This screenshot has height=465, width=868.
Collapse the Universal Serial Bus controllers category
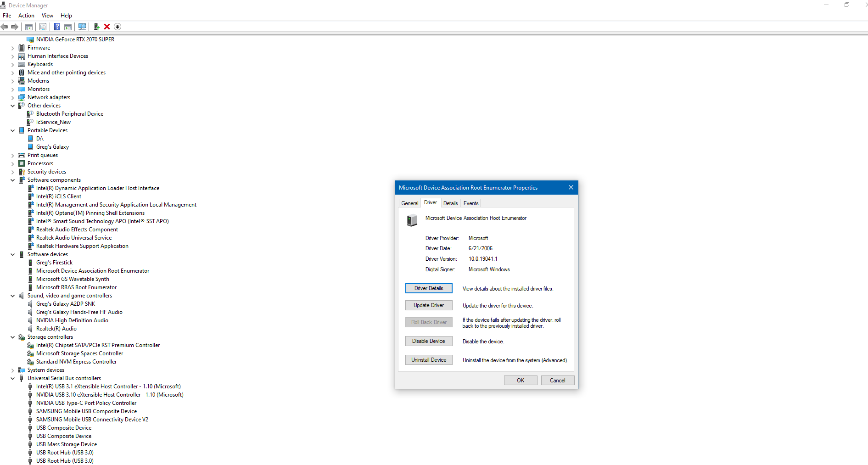click(13, 378)
